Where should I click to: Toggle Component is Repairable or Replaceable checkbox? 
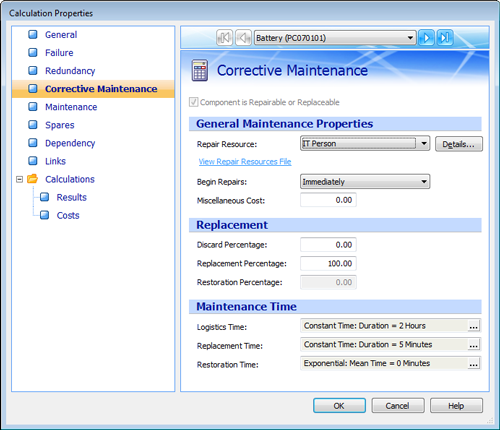194,102
